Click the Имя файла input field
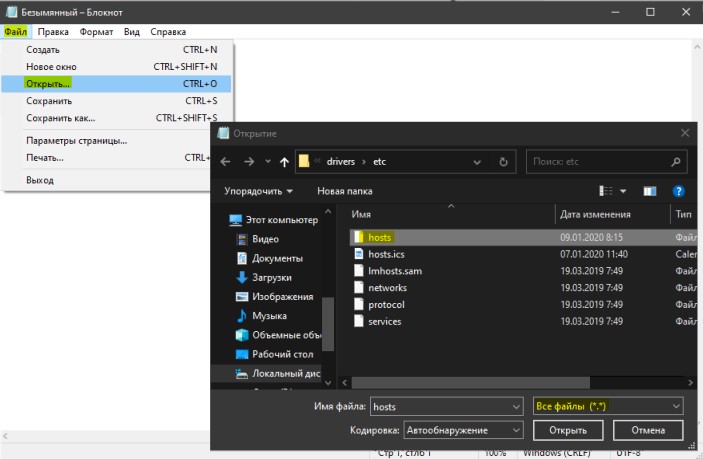The height and width of the screenshot is (459, 703). tap(447, 407)
